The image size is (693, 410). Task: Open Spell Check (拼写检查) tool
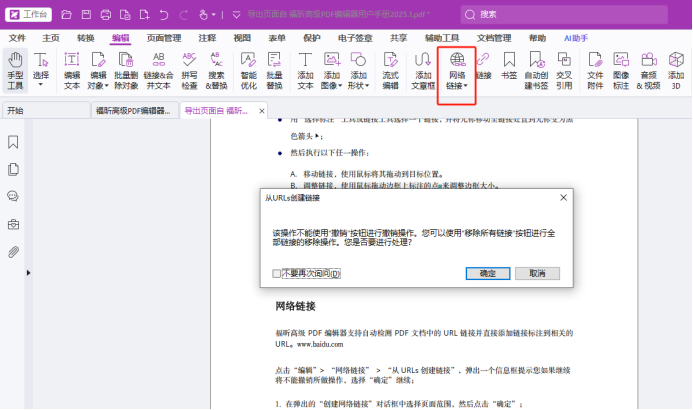coord(189,71)
